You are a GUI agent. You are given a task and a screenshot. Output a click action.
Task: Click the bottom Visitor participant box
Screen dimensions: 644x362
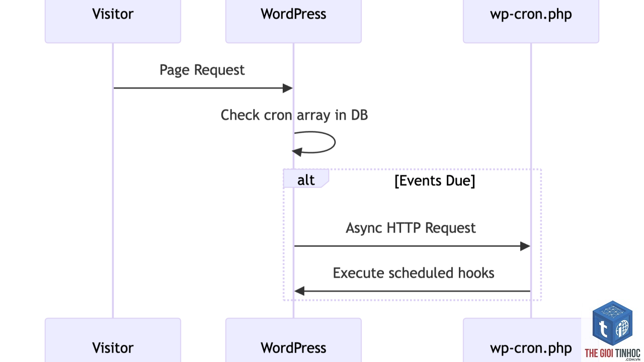point(113,340)
